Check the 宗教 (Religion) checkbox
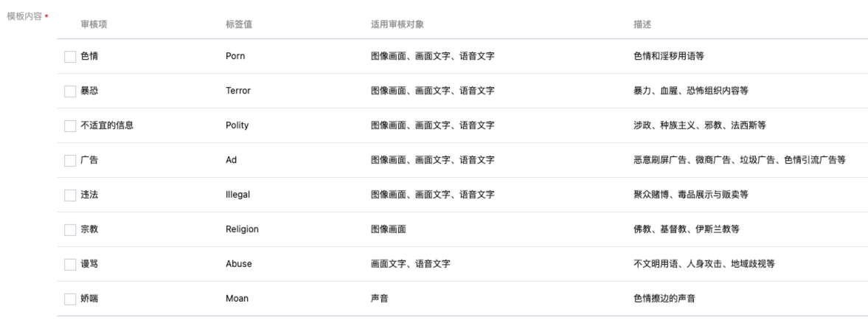Screen dimensions: 868x326 [x=70, y=229]
